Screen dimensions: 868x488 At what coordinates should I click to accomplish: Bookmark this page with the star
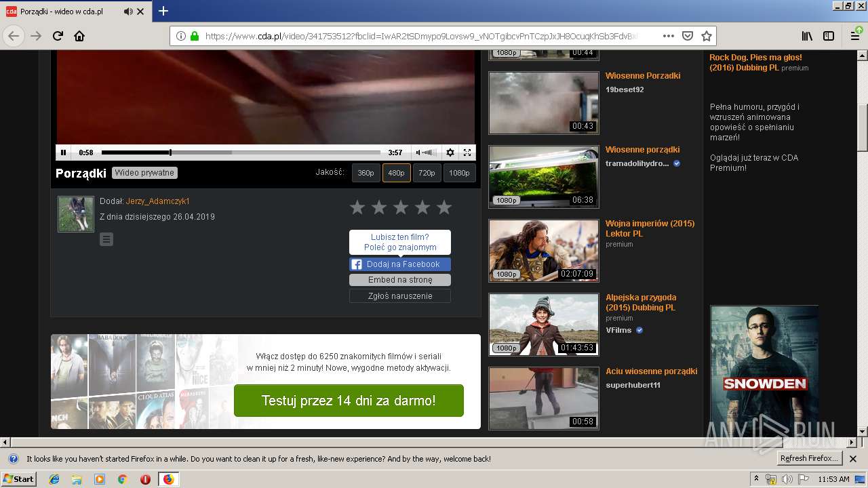click(707, 36)
